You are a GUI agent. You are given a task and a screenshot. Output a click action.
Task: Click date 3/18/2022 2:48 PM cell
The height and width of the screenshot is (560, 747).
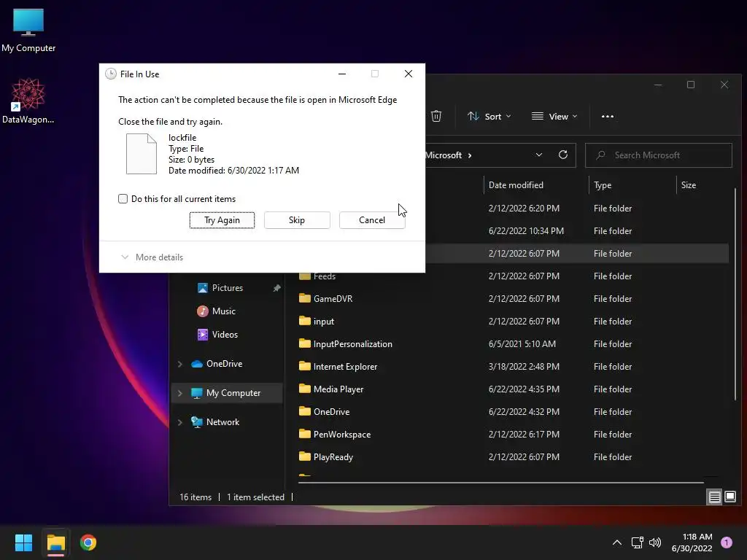(x=524, y=367)
